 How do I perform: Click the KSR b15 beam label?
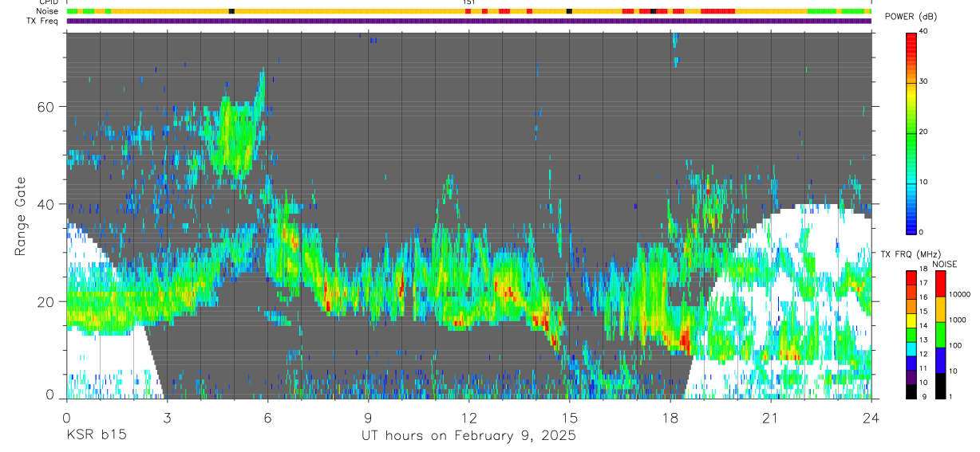point(96,435)
